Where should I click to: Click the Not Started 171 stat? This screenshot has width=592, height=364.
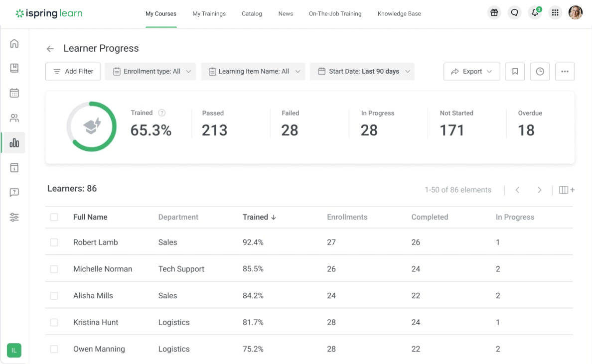pyautogui.click(x=456, y=124)
